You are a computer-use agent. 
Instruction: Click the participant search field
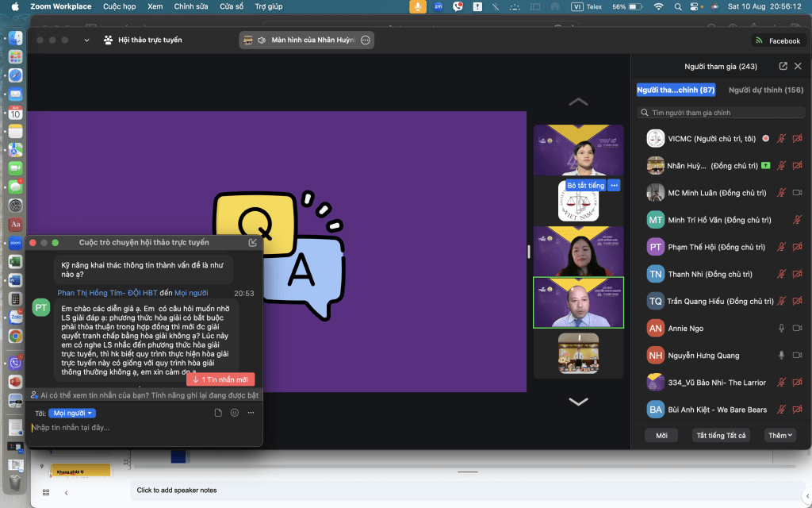[x=722, y=113]
